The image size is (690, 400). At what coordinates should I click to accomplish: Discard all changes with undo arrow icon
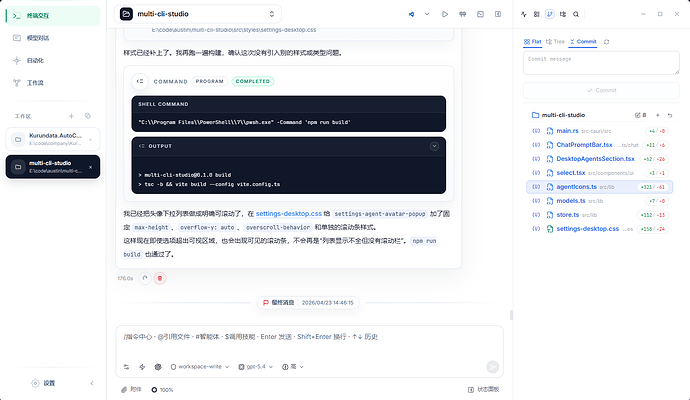(670, 115)
